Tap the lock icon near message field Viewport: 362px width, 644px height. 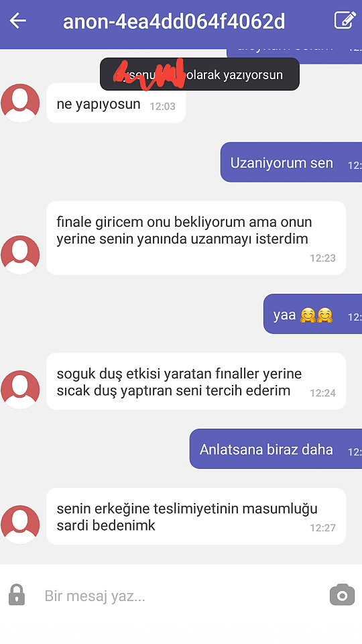pyautogui.click(x=17, y=594)
